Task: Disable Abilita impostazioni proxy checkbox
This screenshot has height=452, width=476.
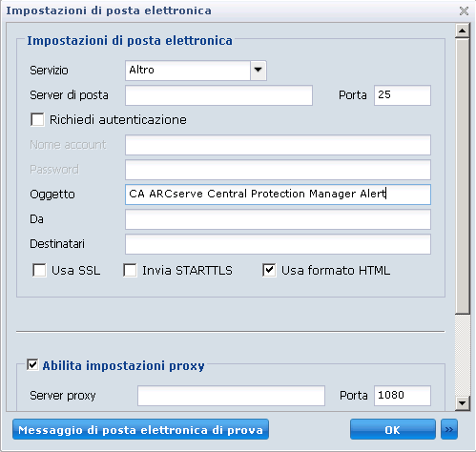Action: 32,365
